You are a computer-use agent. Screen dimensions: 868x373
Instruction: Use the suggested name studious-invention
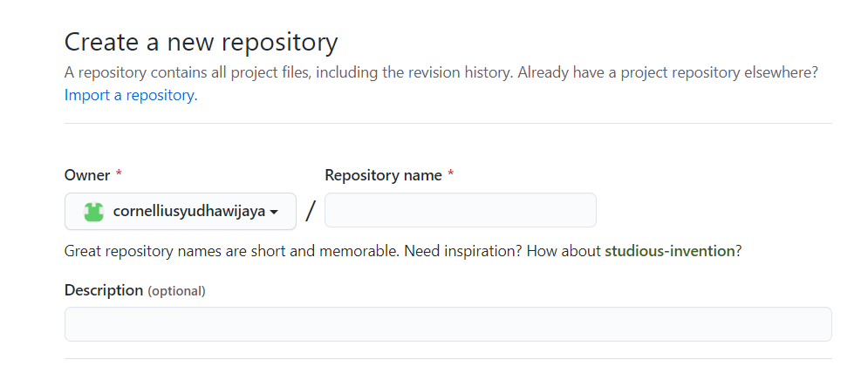pos(670,251)
